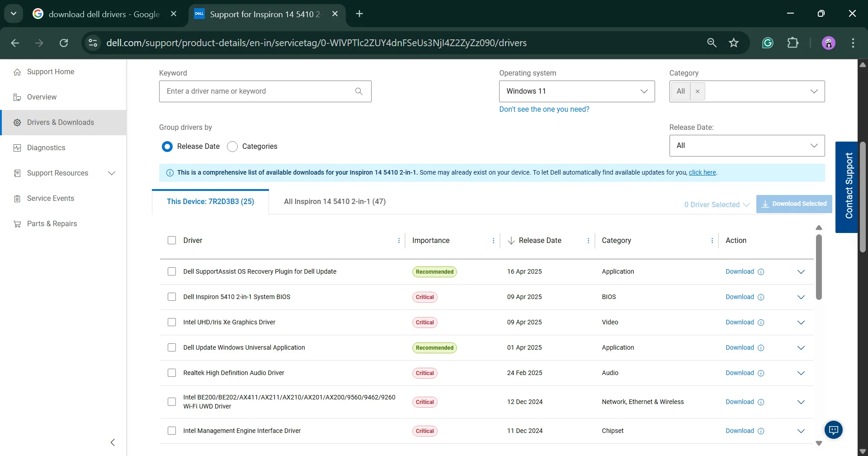Check Realtek High Definition Audio Driver row
This screenshot has height=456, width=868.
[x=172, y=373]
